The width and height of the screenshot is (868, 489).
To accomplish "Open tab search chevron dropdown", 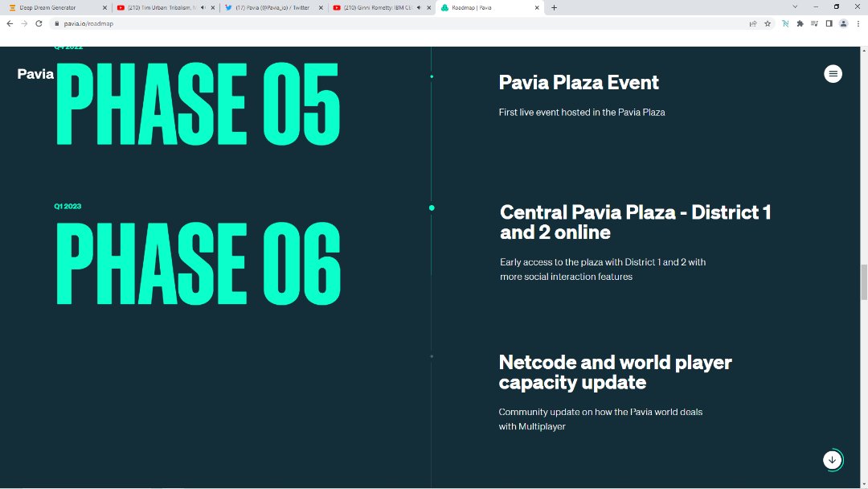I will [794, 6].
